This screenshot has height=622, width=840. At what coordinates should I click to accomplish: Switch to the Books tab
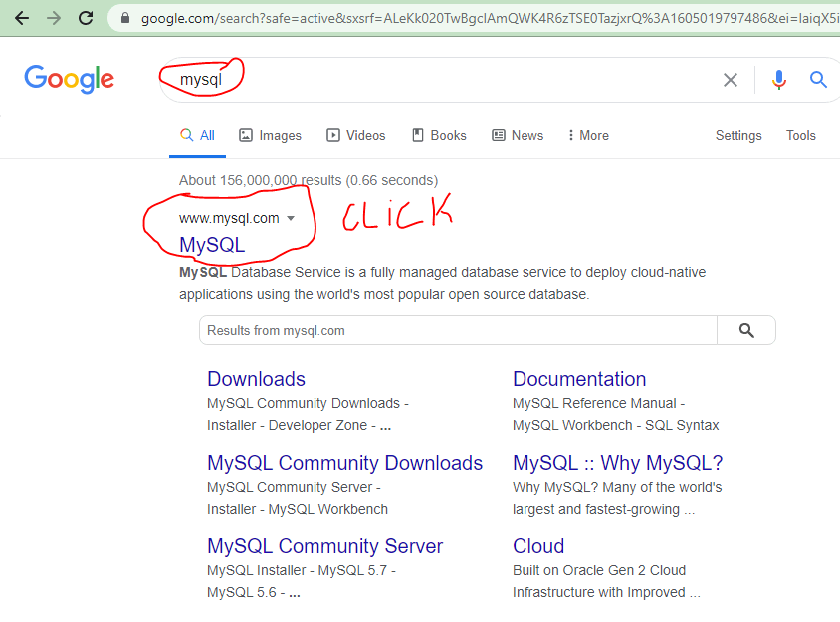tap(439, 136)
